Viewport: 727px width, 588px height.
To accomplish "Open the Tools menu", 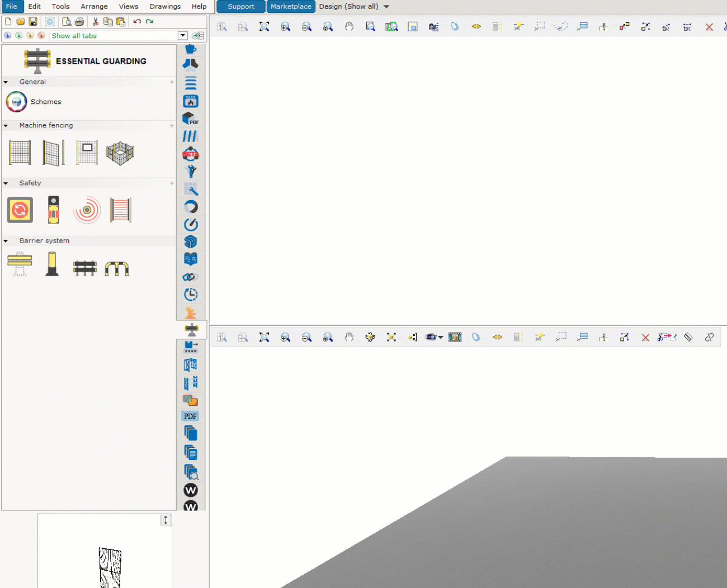I will pyautogui.click(x=60, y=6).
